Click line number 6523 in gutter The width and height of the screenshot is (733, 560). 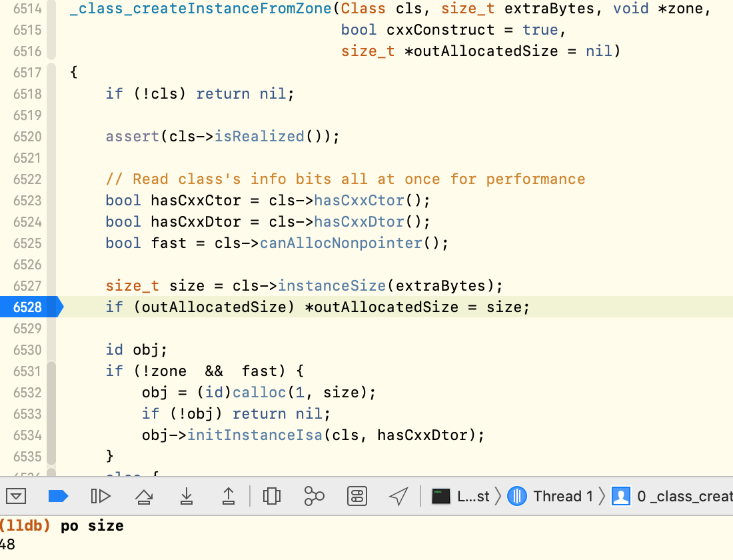click(x=27, y=201)
